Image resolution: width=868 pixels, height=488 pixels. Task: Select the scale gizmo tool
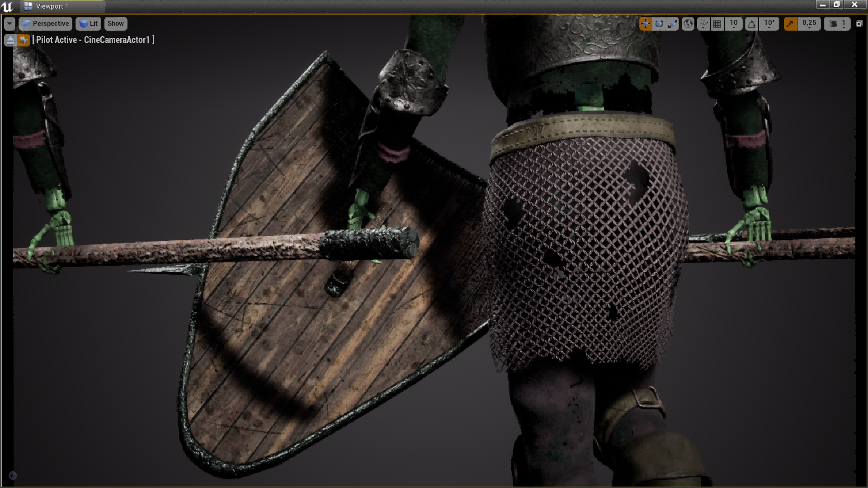point(673,23)
